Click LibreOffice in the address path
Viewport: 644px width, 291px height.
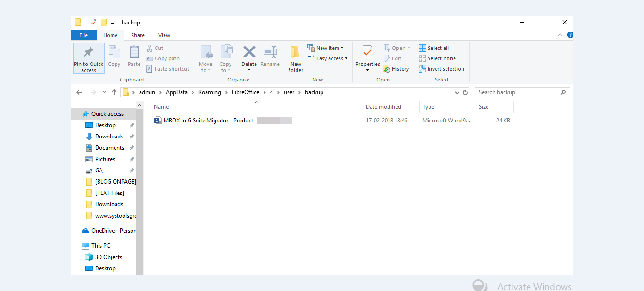coord(246,92)
